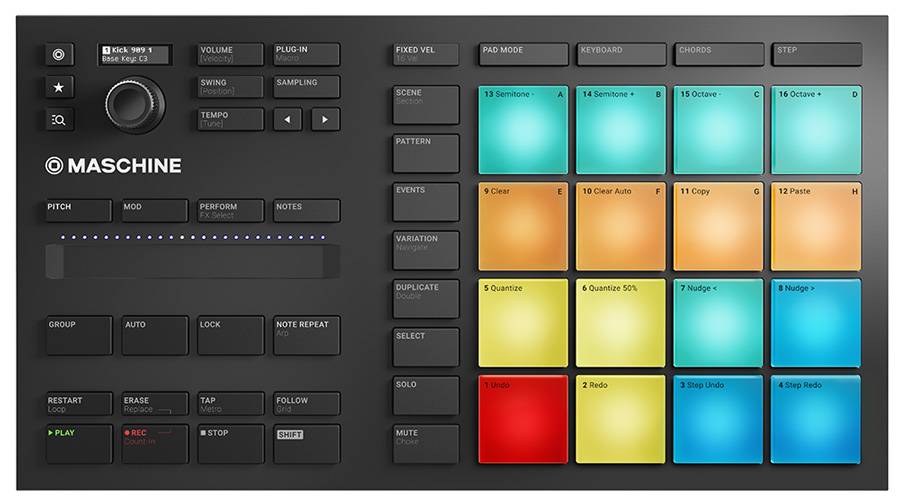
Task: Hit pad 14 Semitone +
Action: (x=621, y=130)
